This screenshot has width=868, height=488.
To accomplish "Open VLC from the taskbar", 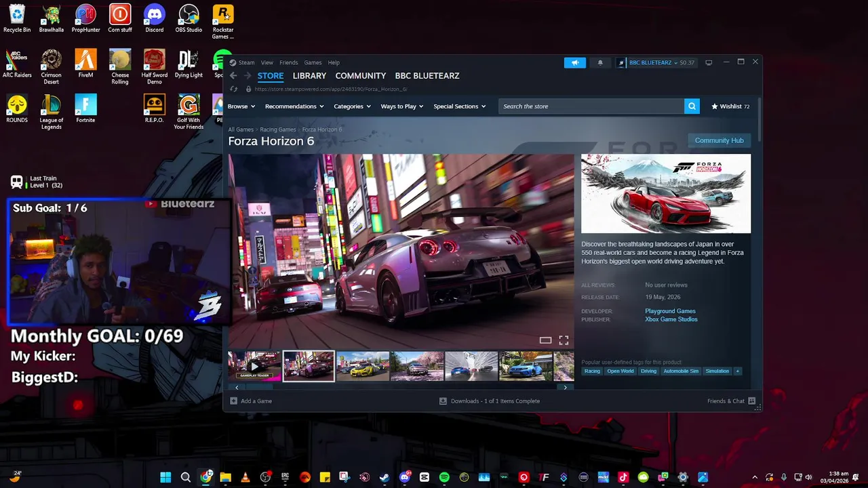I will pyautogui.click(x=245, y=477).
